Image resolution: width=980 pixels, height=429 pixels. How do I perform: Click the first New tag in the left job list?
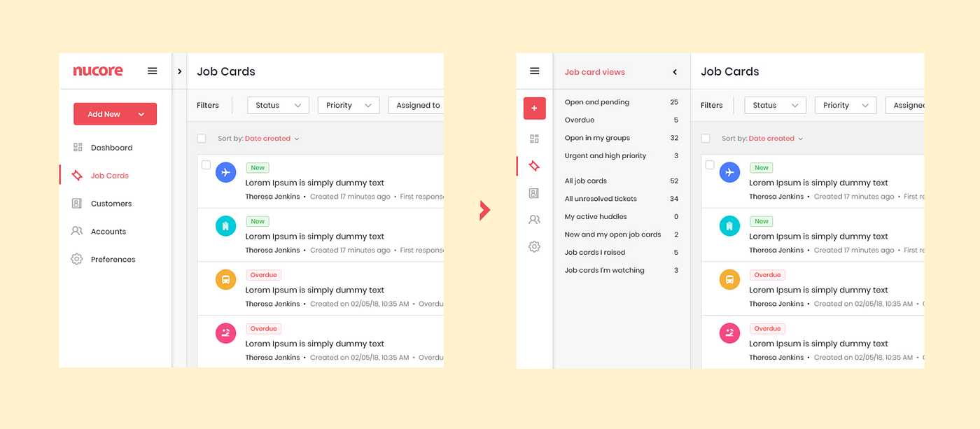pos(258,168)
